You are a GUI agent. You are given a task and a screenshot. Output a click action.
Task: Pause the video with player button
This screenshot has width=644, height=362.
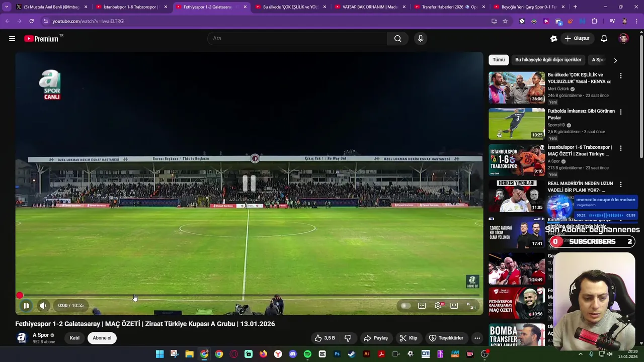(x=26, y=305)
